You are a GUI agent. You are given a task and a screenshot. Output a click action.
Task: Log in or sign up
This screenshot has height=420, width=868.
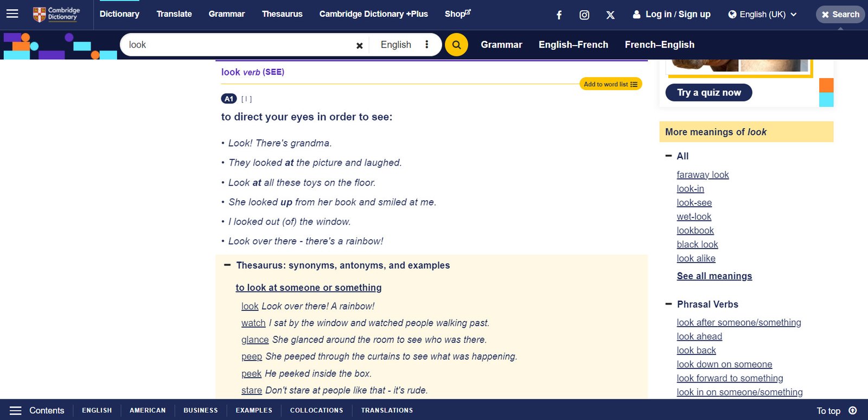click(672, 14)
